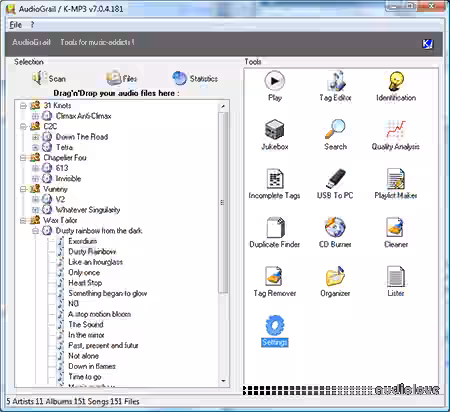Image resolution: width=450 pixels, height=412 pixels.
Task: Select the song In the mirror
Action: (x=86, y=335)
